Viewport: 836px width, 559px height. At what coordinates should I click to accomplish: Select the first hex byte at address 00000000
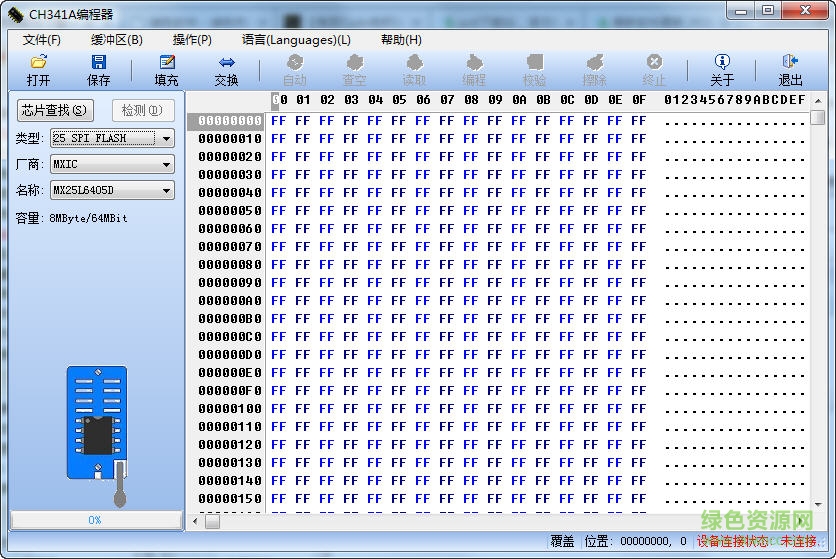click(278, 121)
